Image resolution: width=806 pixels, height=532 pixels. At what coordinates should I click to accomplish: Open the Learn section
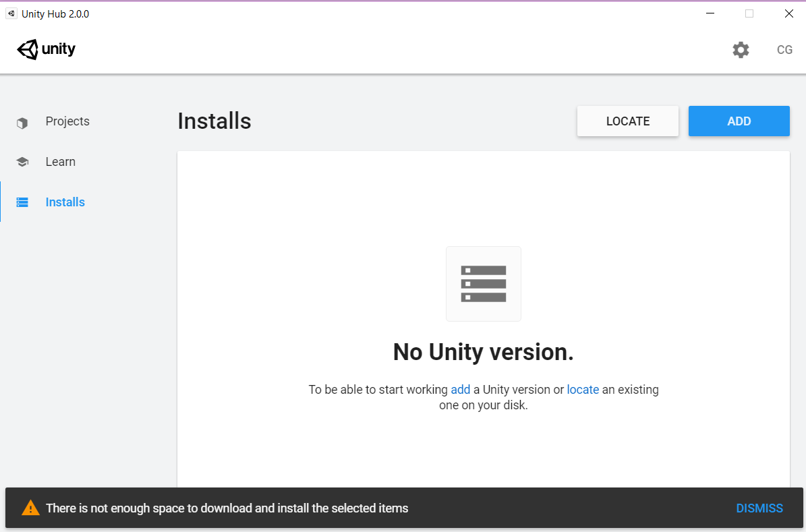[x=60, y=161]
